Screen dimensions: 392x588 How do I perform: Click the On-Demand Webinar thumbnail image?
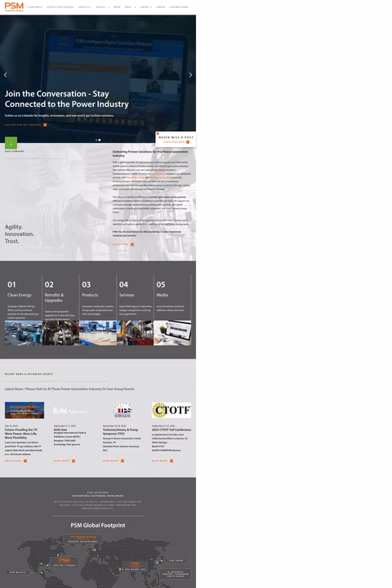tap(24, 410)
